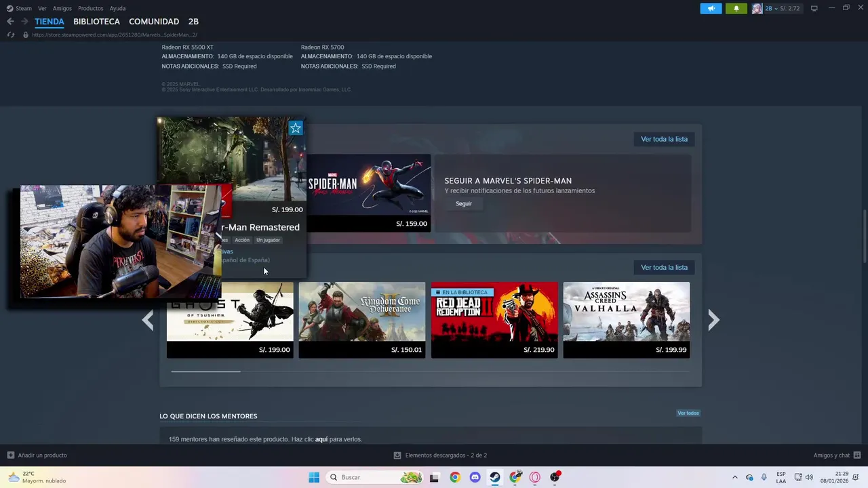Click the Seguir button

point(464,203)
